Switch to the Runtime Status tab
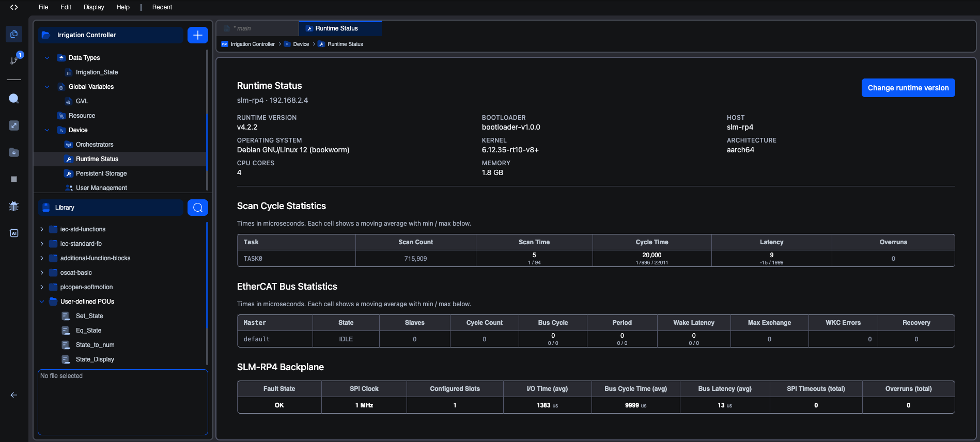Viewport: 980px width, 442px height. pos(340,28)
